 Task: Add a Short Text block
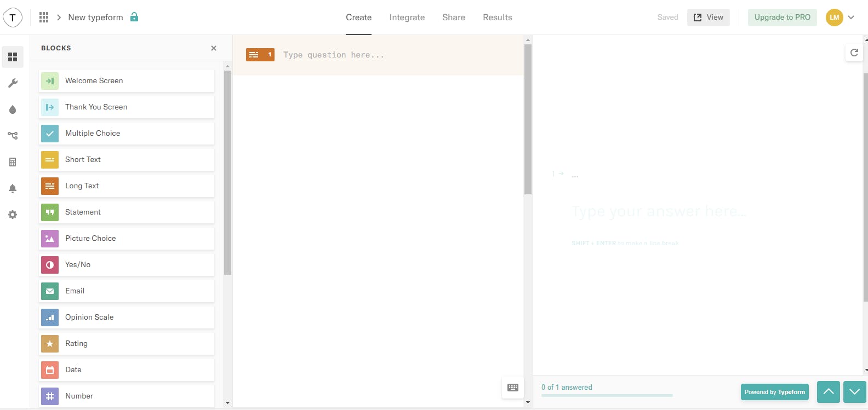pos(127,159)
